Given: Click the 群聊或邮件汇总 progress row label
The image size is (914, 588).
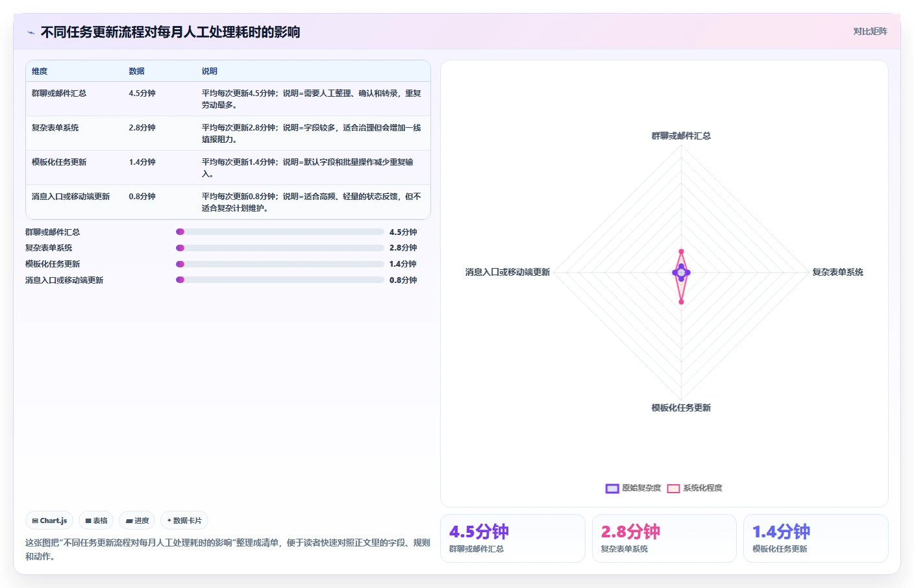Looking at the screenshot, I should tap(53, 232).
